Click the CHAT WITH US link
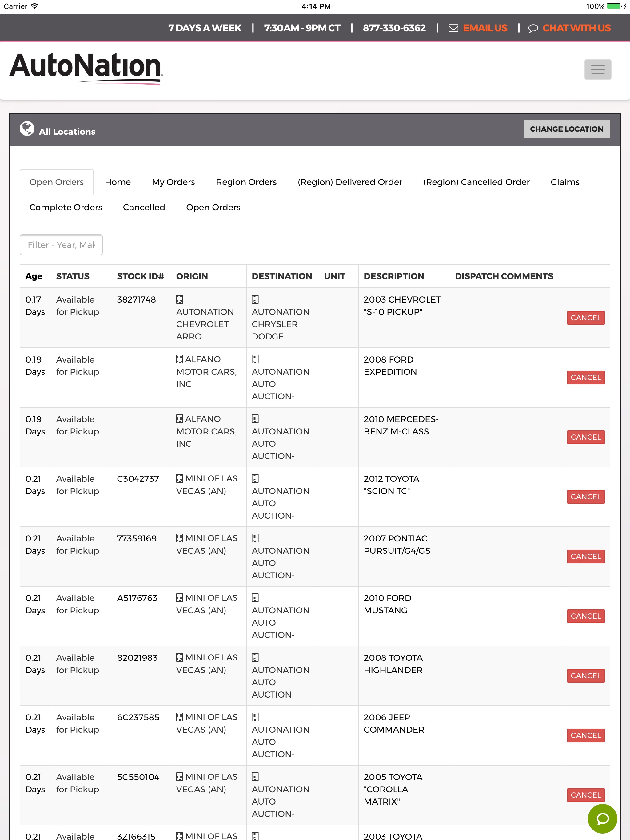Viewport: 630px width, 840px height. pos(576,28)
